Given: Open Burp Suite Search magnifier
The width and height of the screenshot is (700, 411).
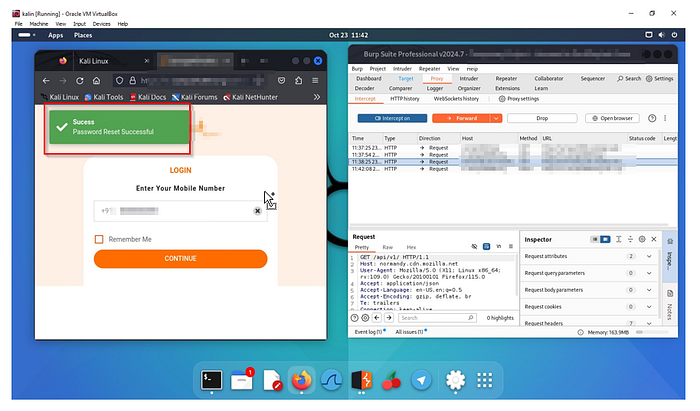Looking at the screenshot, I should click(629, 79).
